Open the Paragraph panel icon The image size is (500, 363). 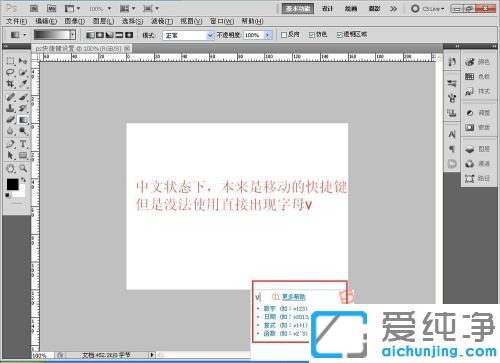pyautogui.click(x=452, y=149)
